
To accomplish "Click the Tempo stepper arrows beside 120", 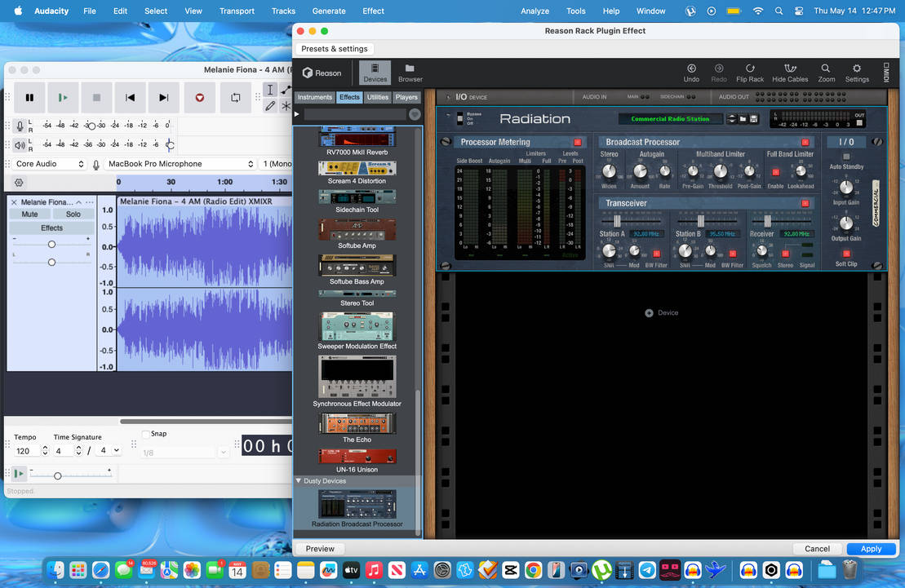I will pyautogui.click(x=45, y=451).
